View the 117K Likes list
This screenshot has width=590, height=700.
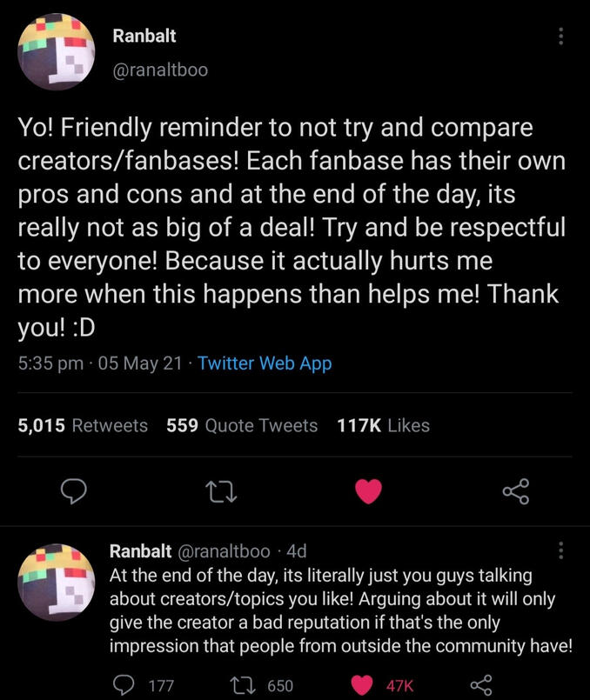point(383,425)
